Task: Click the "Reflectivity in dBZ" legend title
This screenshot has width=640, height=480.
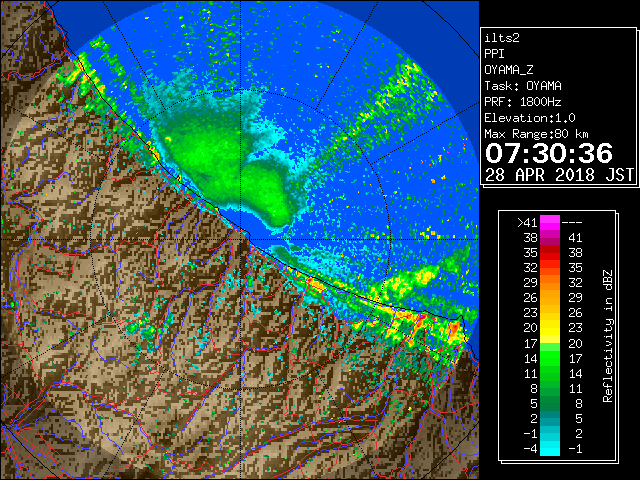Action: pyautogui.click(x=608, y=336)
